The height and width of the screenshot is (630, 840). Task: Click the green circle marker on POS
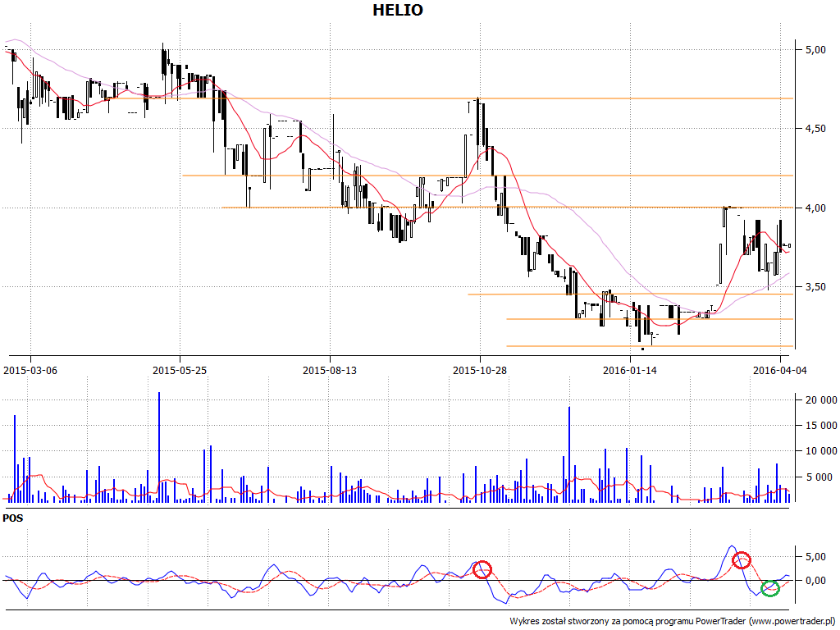[x=770, y=589]
